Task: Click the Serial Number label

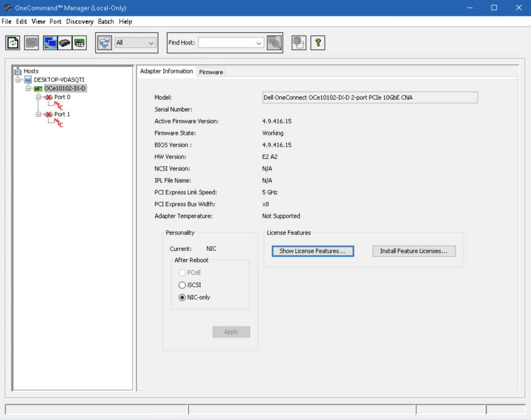Action: coord(173,109)
